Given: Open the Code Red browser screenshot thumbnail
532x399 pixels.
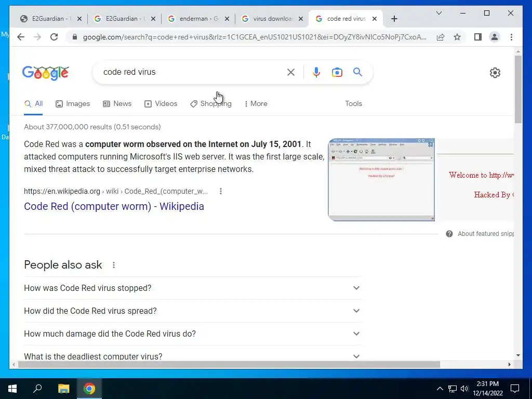Looking at the screenshot, I should click(x=381, y=179).
